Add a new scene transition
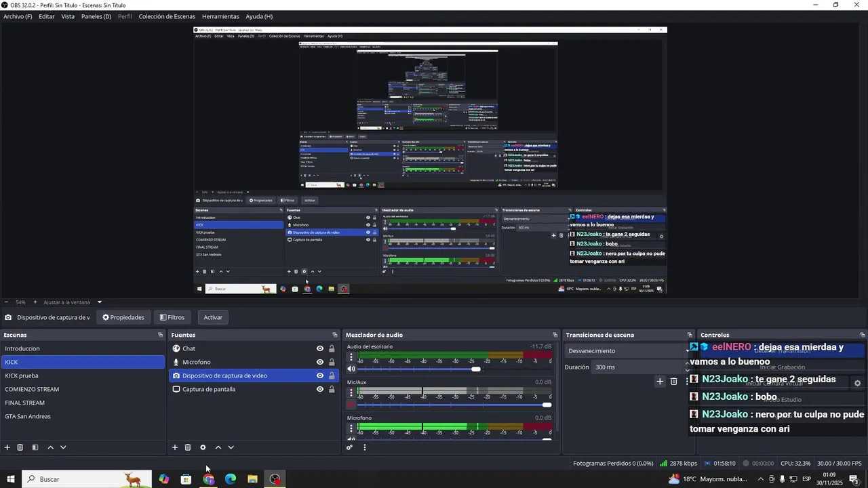 coord(660,382)
